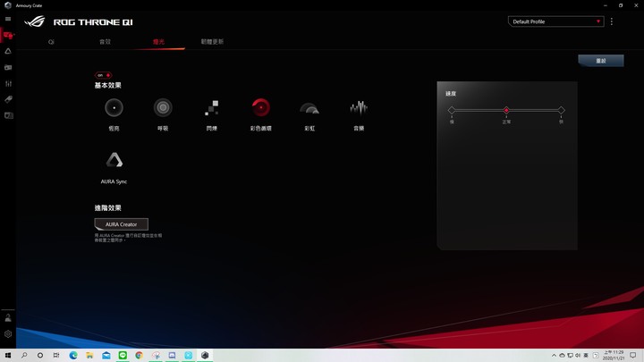This screenshot has height=362, width=644.
Task: Select the static (恆亮) lighting effect
Action: 114,108
